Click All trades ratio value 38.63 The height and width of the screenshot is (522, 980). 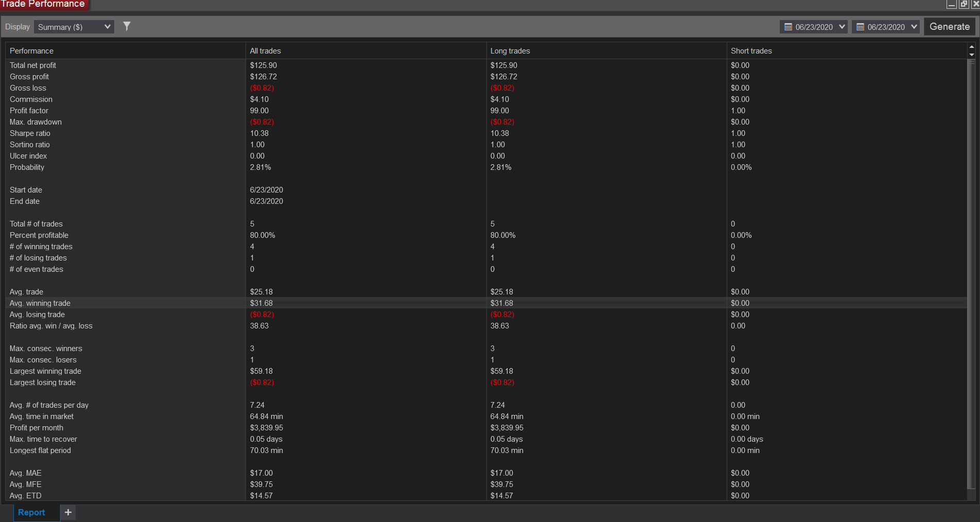pyautogui.click(x=259, y=326)
